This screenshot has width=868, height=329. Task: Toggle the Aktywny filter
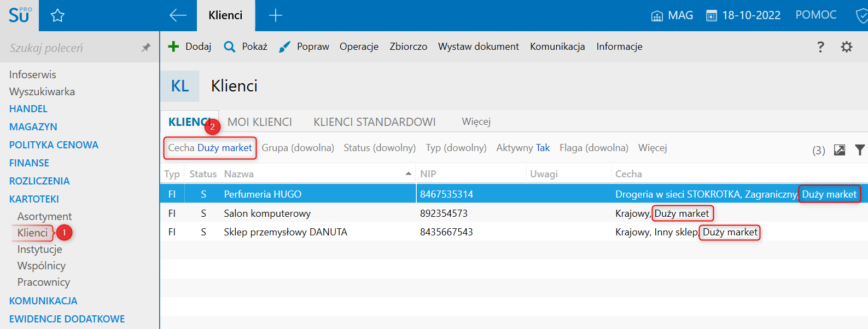523,148
